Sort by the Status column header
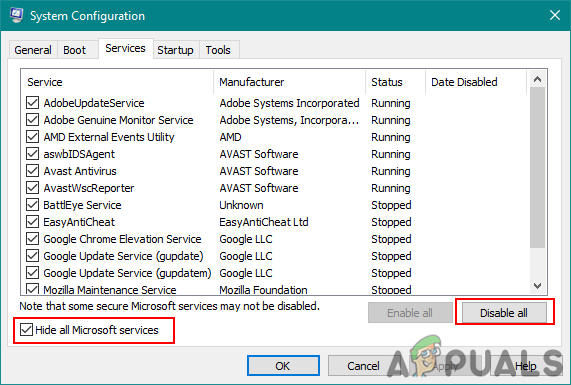 (395, 82)
